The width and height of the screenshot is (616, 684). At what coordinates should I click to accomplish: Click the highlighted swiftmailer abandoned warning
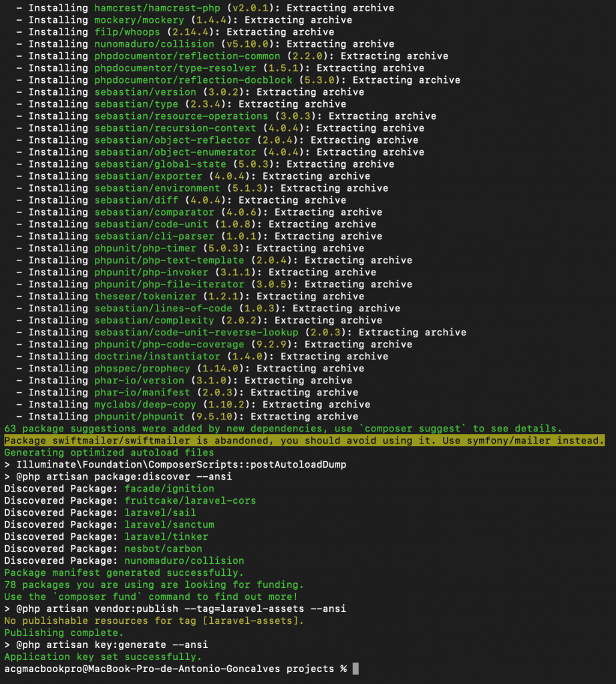(x=304, y=440)
